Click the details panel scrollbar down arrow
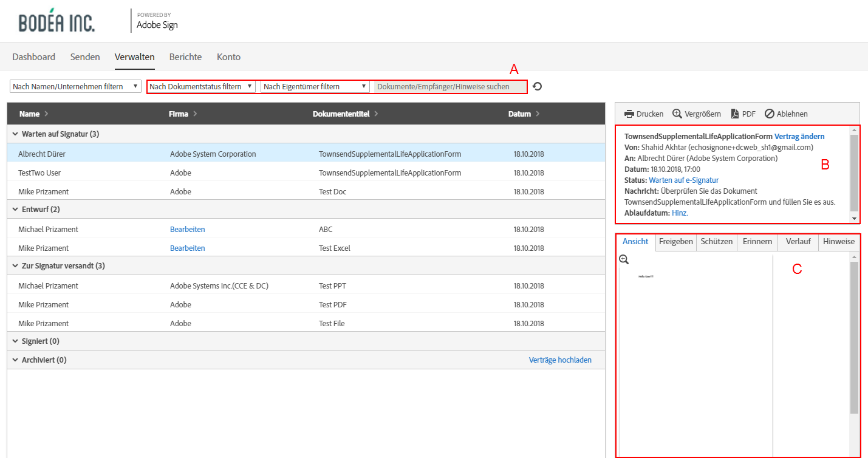 click(x=855, y=219)
